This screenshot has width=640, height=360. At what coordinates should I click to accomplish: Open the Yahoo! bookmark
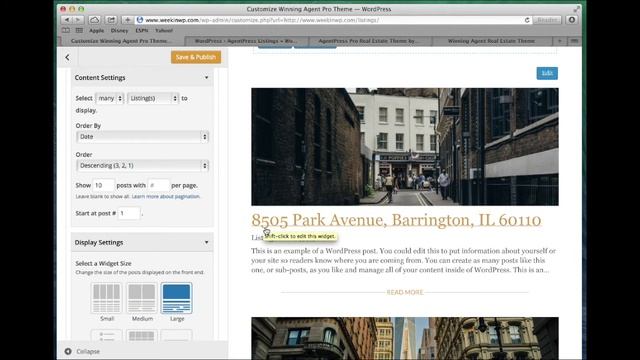coord(164,31)
